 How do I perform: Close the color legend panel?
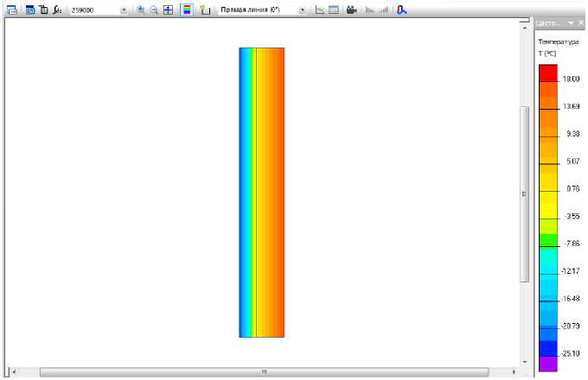(x=581, y=23)
